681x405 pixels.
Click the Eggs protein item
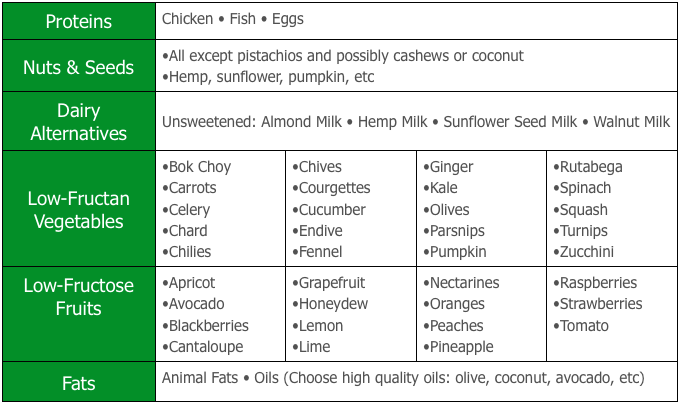tap(288, 20)
